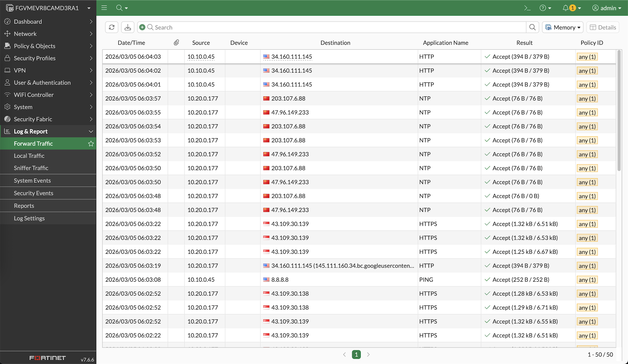This screenshot has height=364, width=628.
Task: Open the CLI console icon
Action: pos(527,8)
